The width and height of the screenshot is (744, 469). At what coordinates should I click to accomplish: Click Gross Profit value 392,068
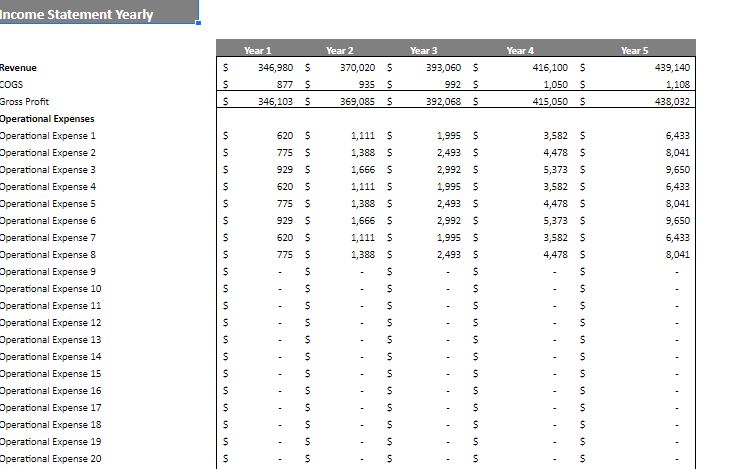tap(443, 102)
